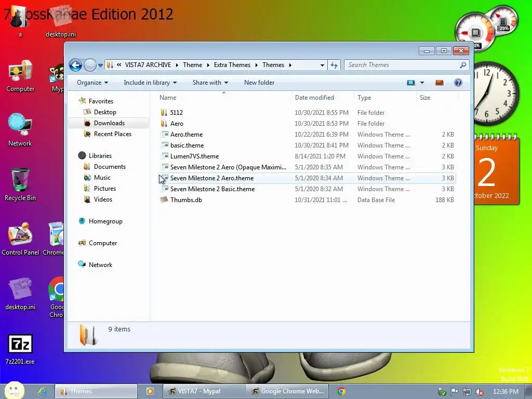532x399 pixels.
Task: Open Favorites in the navigation pane
Action: [101, 101]
